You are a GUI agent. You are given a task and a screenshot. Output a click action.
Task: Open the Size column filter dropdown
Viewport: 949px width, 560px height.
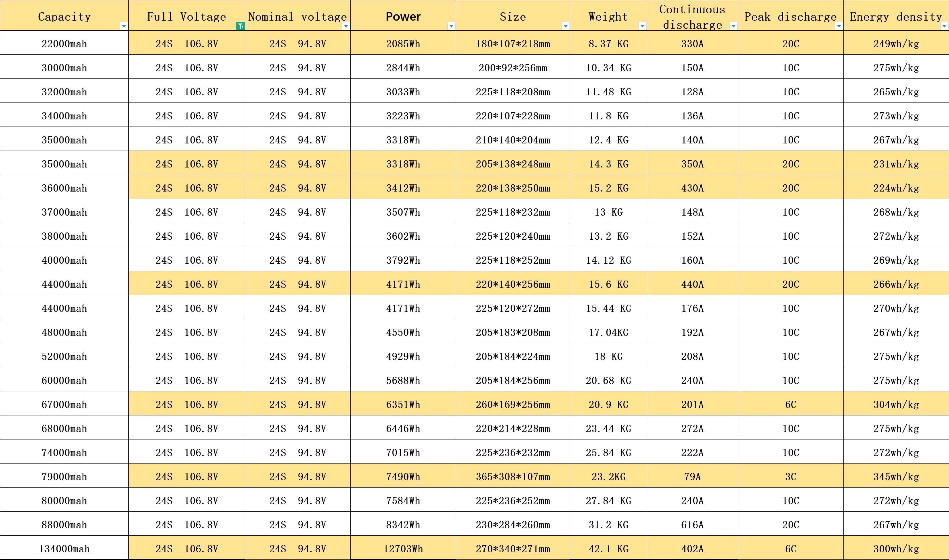click(x=565, y=26)
